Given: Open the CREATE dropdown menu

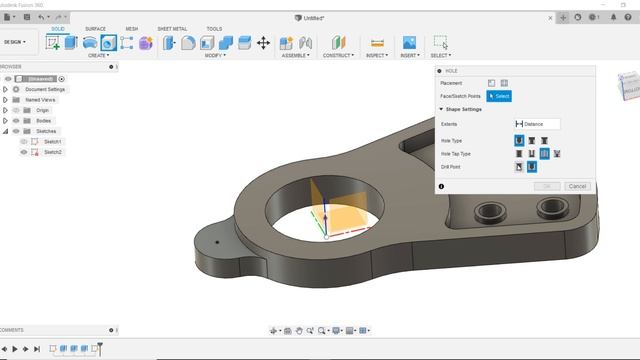Looking at the screenshot, I should click(x=99, y=55).
